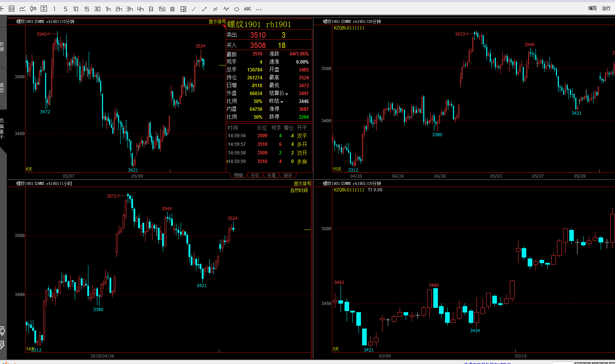Viewport: 615px width, 364px height.
Task: Switch to the 分价 tab
Action: coord(255,175)
